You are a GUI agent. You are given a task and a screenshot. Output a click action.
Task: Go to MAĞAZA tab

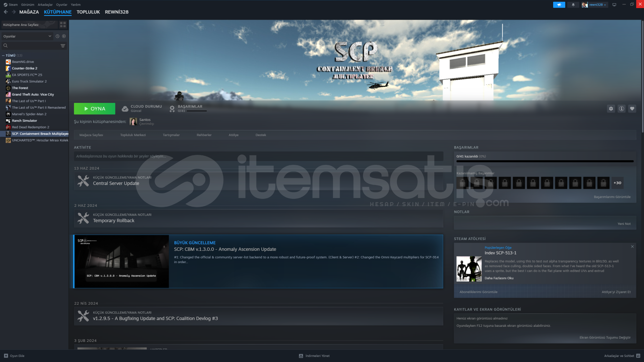point(29,12)
